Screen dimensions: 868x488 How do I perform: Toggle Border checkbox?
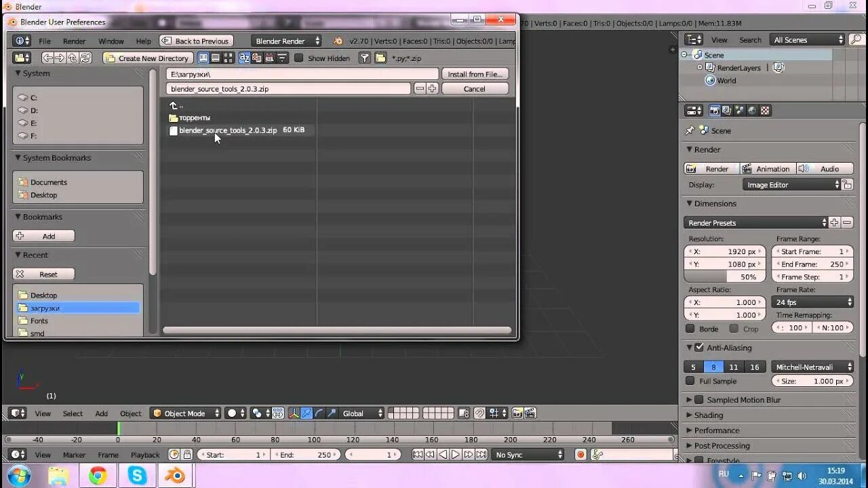click(x=690, y=329)
